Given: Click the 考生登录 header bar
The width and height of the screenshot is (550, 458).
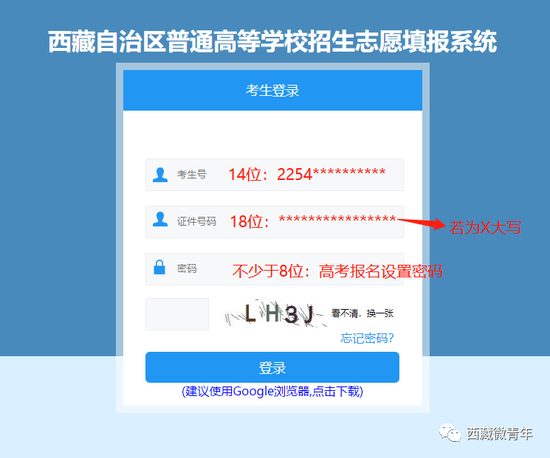Looking at the screenshot, I should pyautogui.click(x=273, y=90).
